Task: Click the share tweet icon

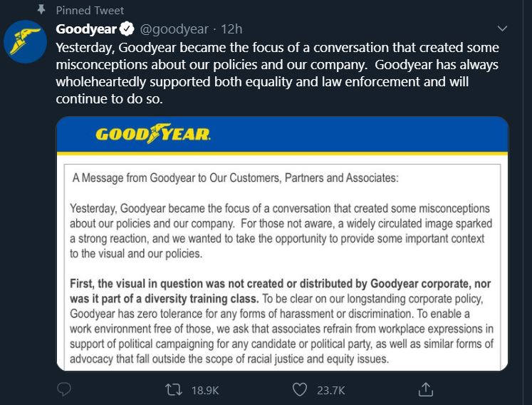Action: point(426,389)
